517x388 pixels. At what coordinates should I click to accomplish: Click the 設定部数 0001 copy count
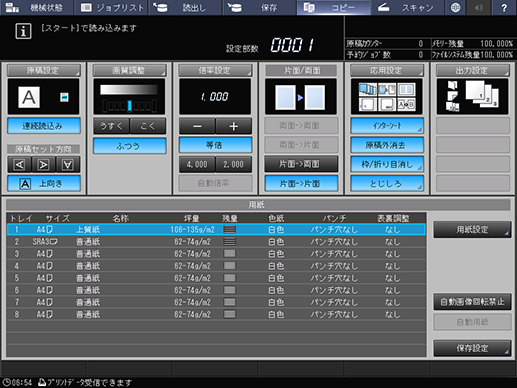tap(293, 45)
